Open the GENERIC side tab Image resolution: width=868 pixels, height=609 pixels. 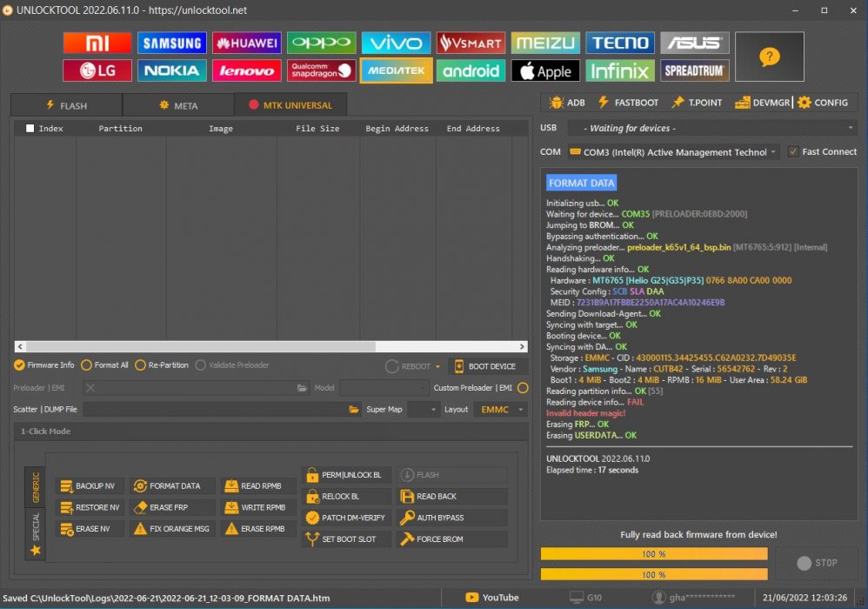(36, 487)
